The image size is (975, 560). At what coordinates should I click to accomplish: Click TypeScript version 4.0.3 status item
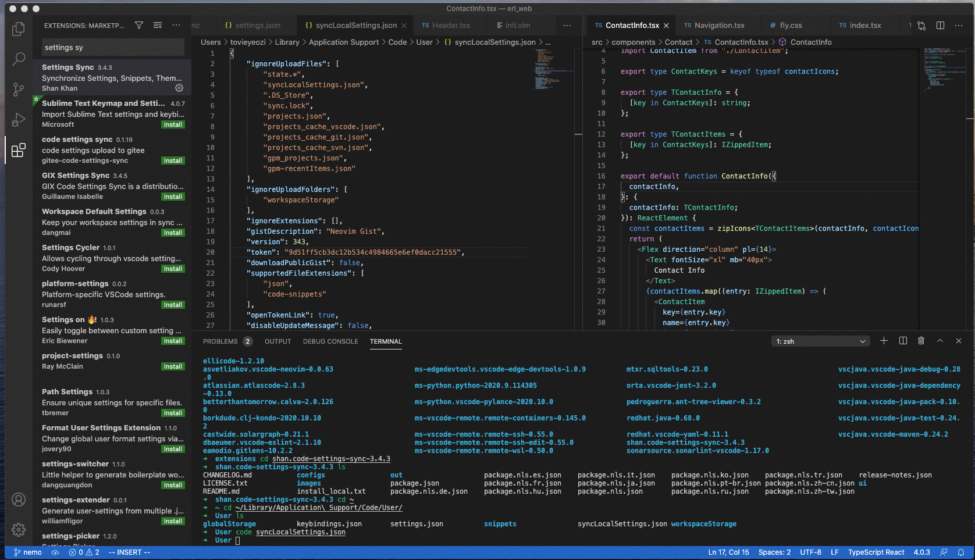921,552
